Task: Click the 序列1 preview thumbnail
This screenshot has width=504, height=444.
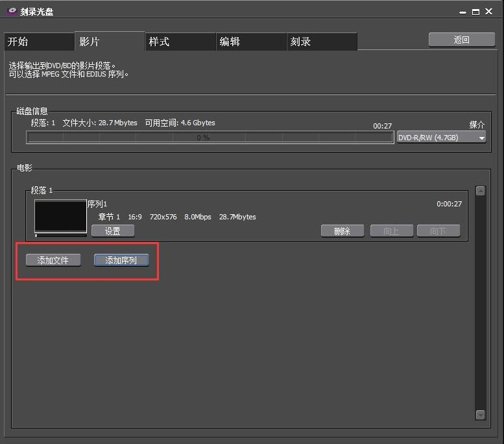Action: pyautogui.click(x=60, y=216)
